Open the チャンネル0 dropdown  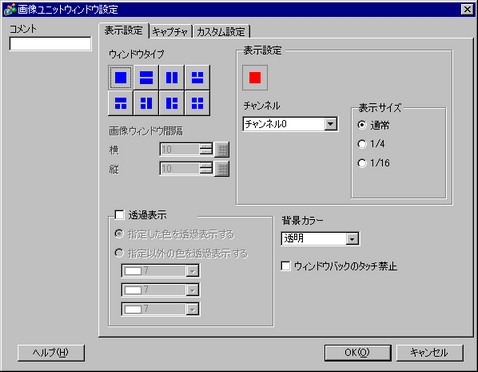[330, 124]
